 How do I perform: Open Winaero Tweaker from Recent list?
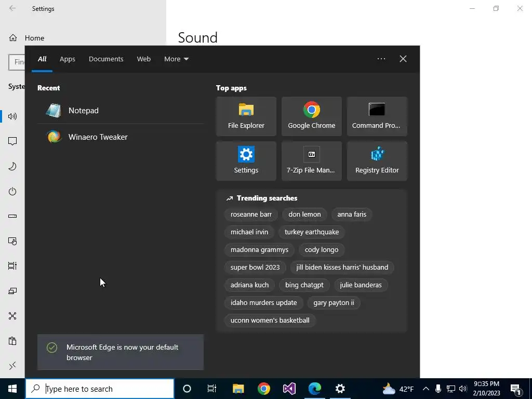[121, 137]
